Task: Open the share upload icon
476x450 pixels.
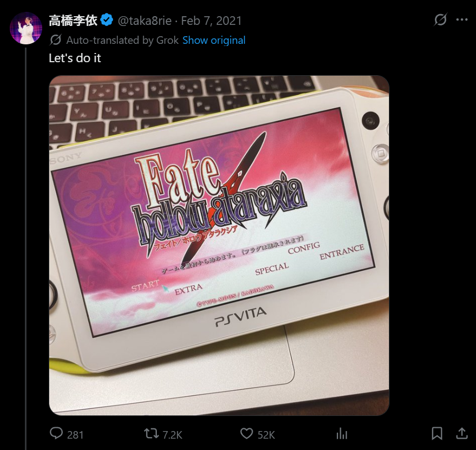Action: tap(462, 433)
